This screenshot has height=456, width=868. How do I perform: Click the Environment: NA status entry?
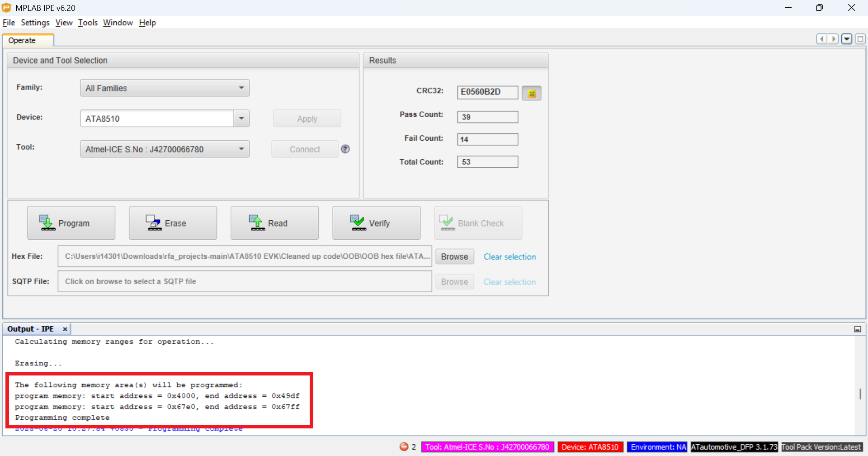[658, 447]
